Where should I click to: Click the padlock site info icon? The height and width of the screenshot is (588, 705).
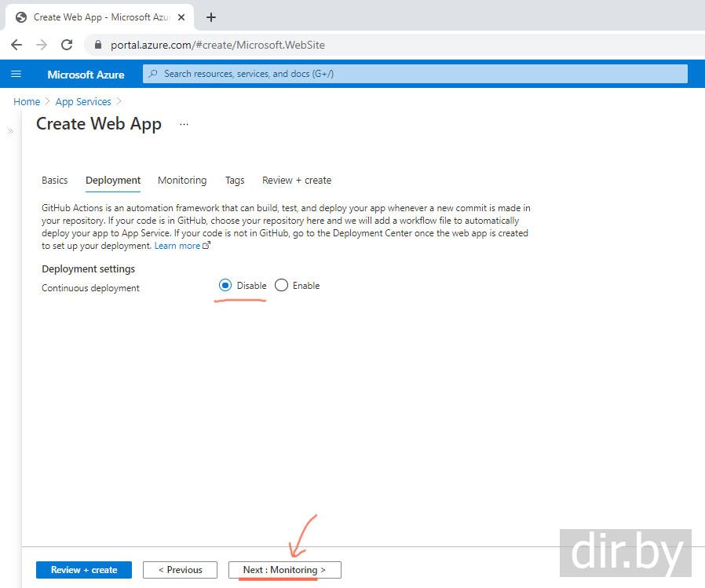(98, 45)
